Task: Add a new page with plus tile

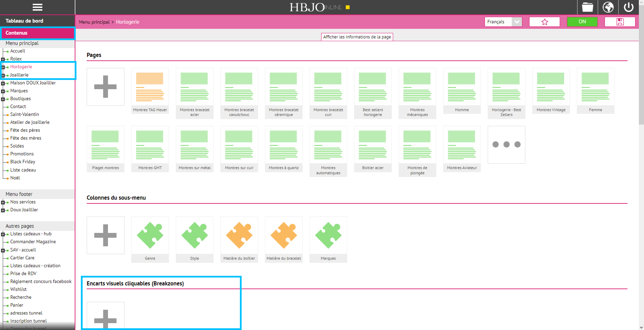Action: 105,87
